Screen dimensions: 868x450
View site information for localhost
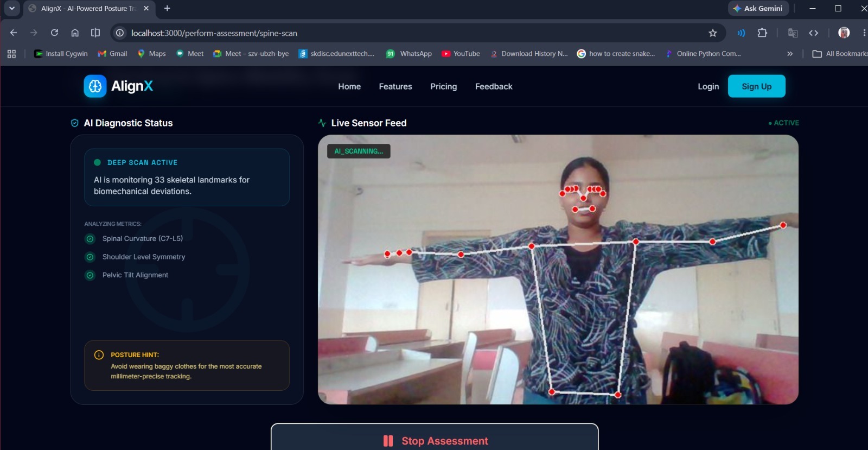pos(120,33)
